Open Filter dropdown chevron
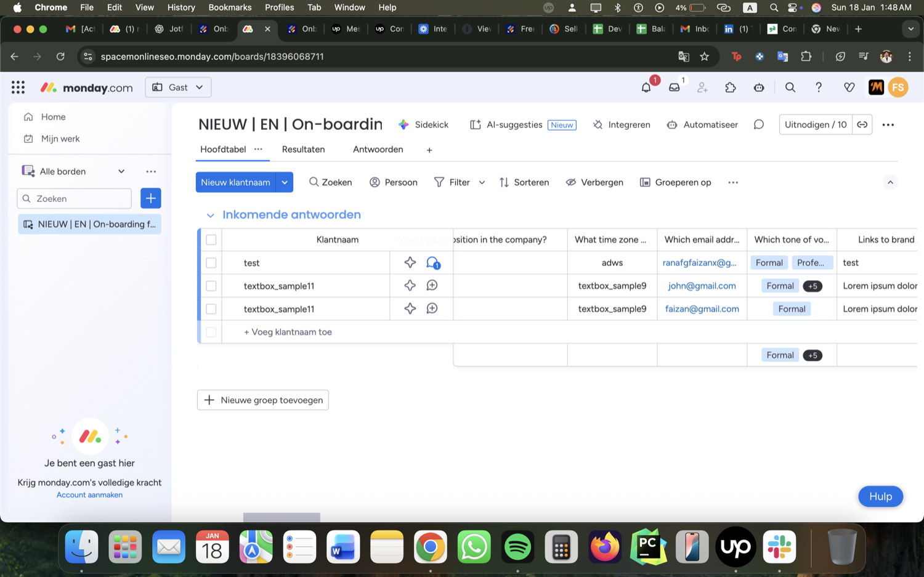This screenshot has height=577, width=924. tap(482, 182)
